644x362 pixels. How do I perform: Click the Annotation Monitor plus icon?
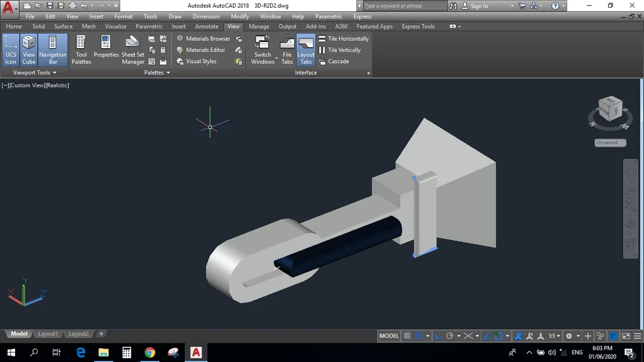(588, 336)
